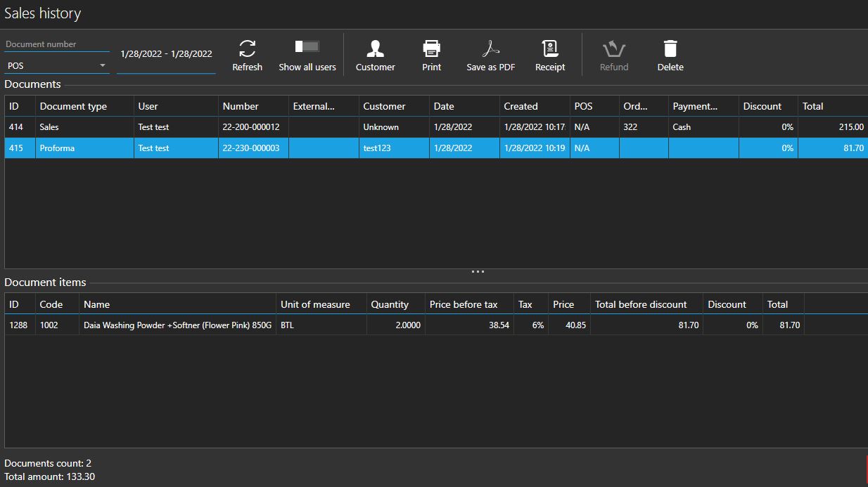
Task: Sort by Customer column header
Action: [x=384, y=106]
